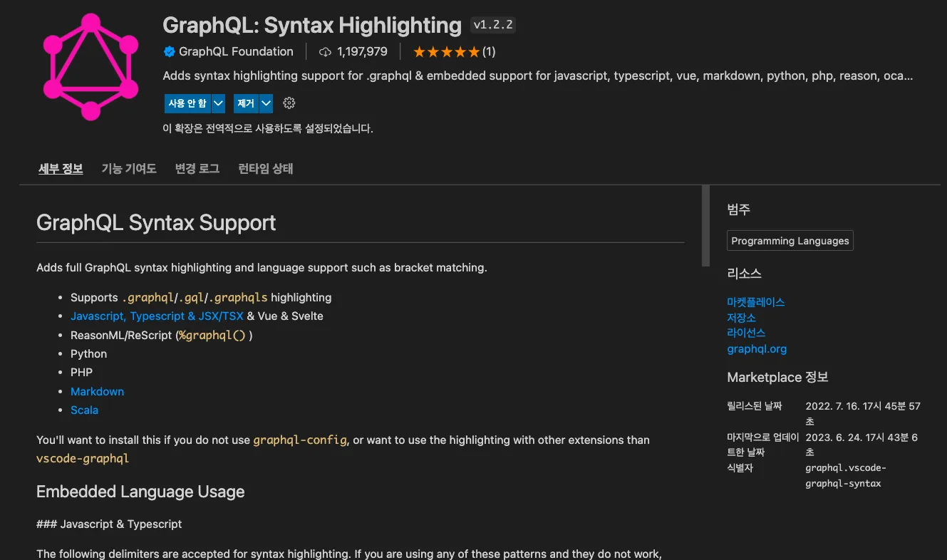Click the release date 2022. 7. 16. value

(863, 413)
